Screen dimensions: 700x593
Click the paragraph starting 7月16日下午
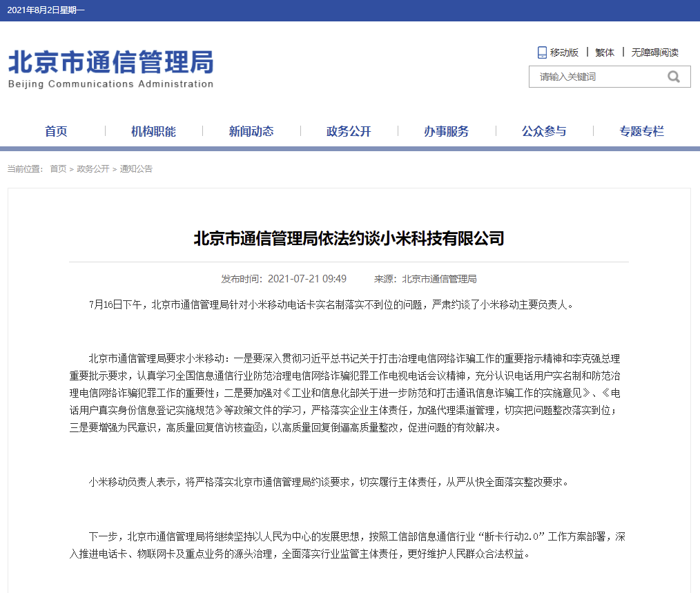[x=331, y=304]
